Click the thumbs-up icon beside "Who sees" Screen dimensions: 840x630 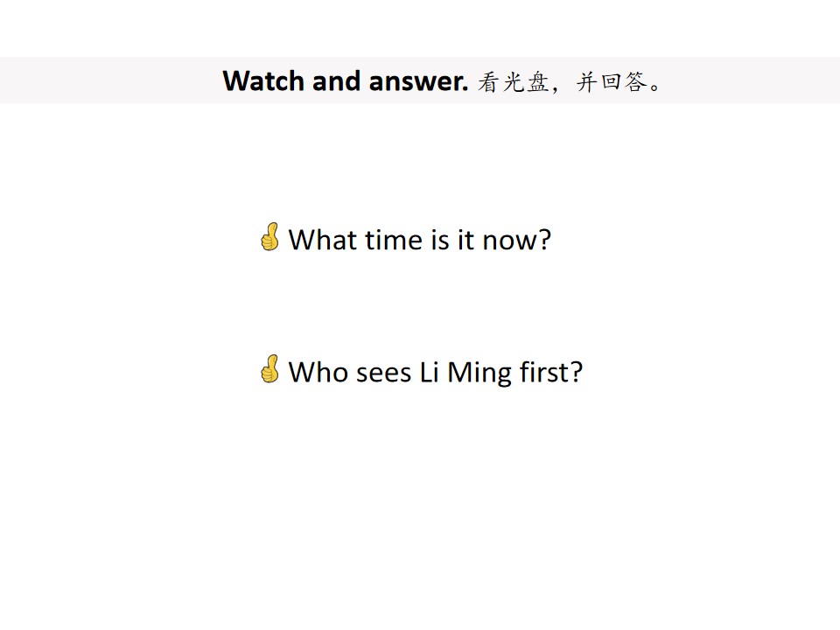[270, 369]
